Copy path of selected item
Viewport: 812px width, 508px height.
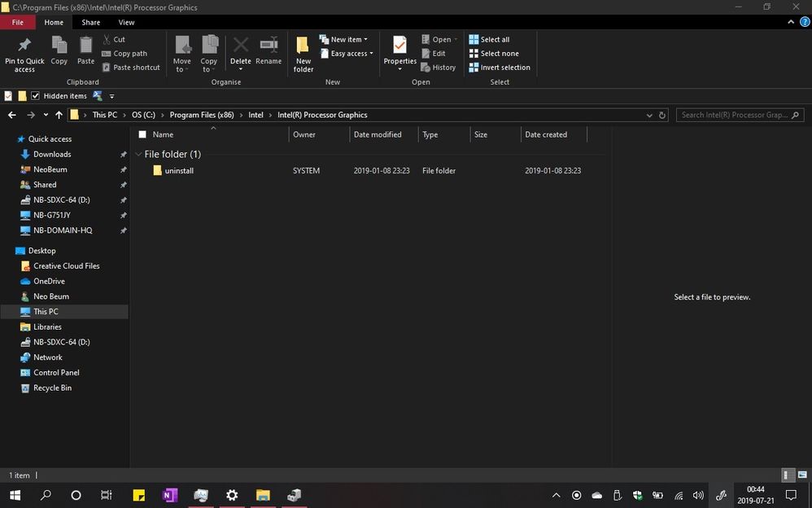click(x=124, y=54)
